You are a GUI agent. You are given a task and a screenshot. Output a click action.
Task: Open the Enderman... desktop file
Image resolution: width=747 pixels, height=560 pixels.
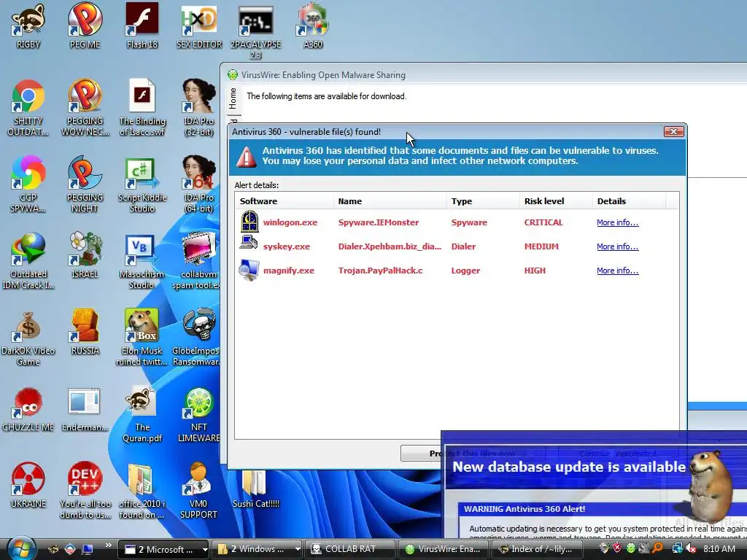pyautogui.click(x=85, y=408)
